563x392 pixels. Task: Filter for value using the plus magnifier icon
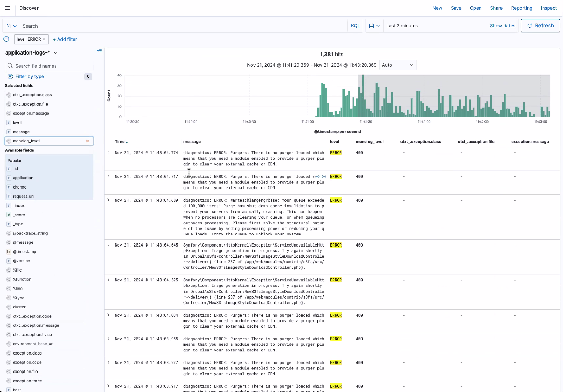point(317,176)
